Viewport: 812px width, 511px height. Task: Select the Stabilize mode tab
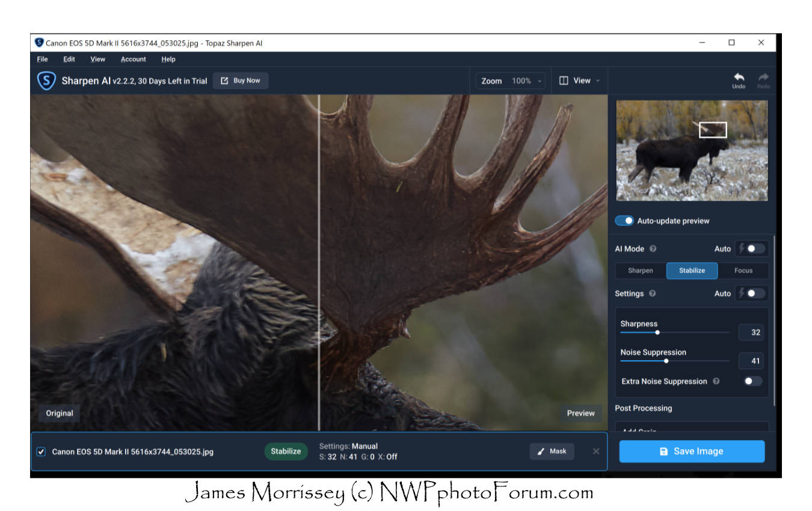[692, 271]
